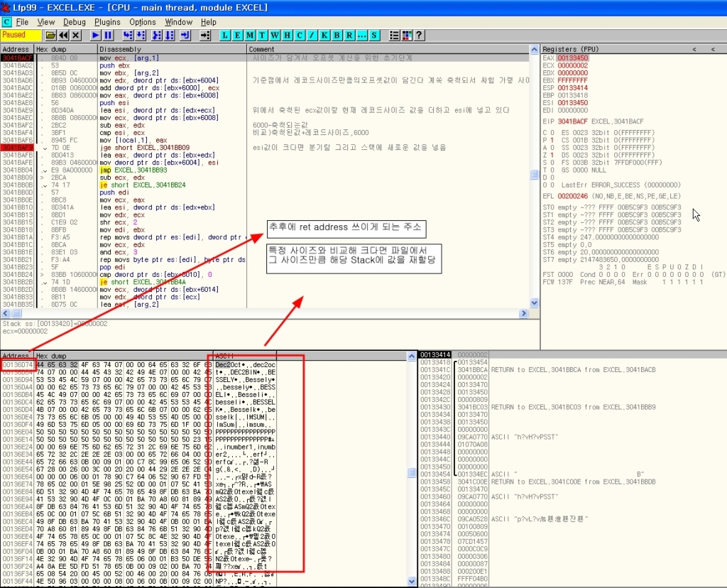Viewport: 727px width, 588px height.
Task: Show Source with the S button
Action: click(x=374, y=36)
